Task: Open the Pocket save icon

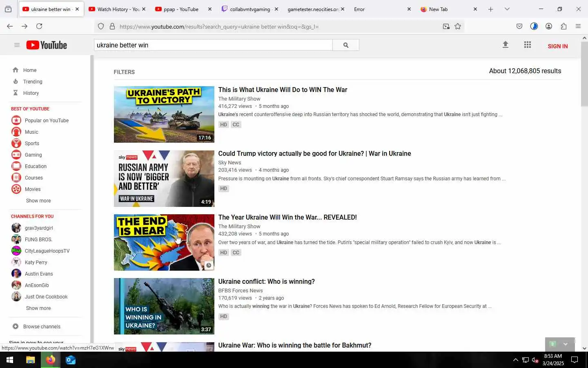Action: 519,26
